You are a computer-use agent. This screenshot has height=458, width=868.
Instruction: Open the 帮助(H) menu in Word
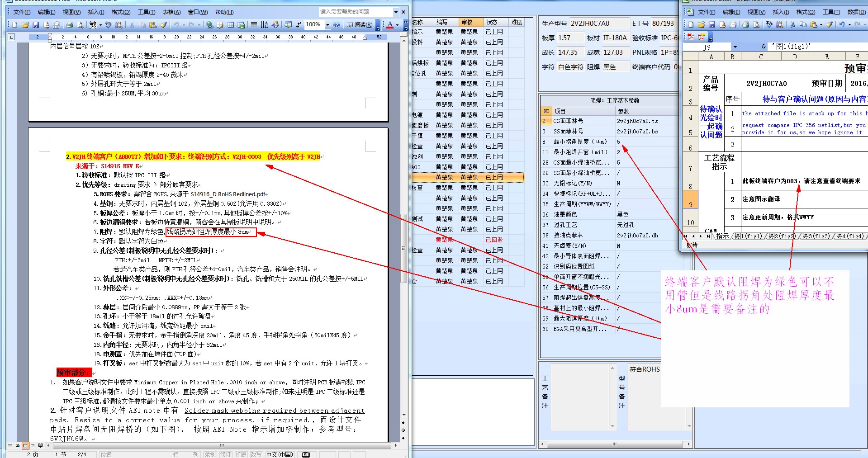coord(224,12)
